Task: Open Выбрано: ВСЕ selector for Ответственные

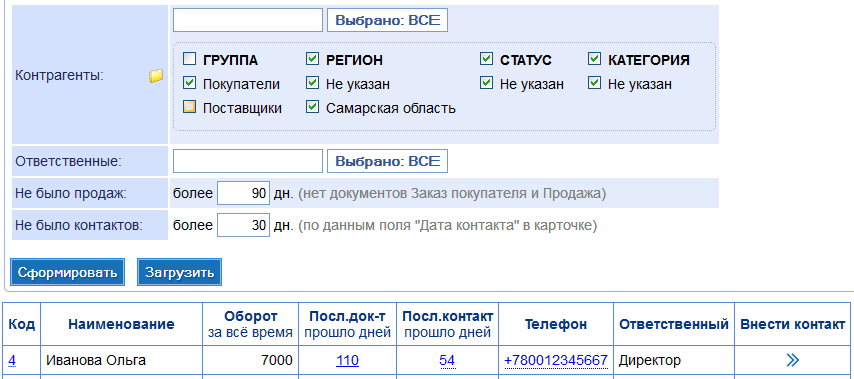Action: [387, 161]
